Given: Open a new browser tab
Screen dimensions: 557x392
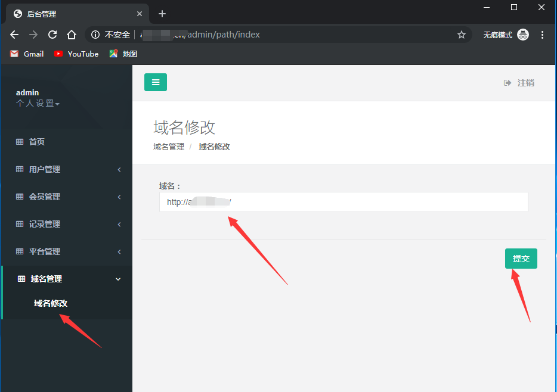Looking at the screenshot, I should click(162, 14).
